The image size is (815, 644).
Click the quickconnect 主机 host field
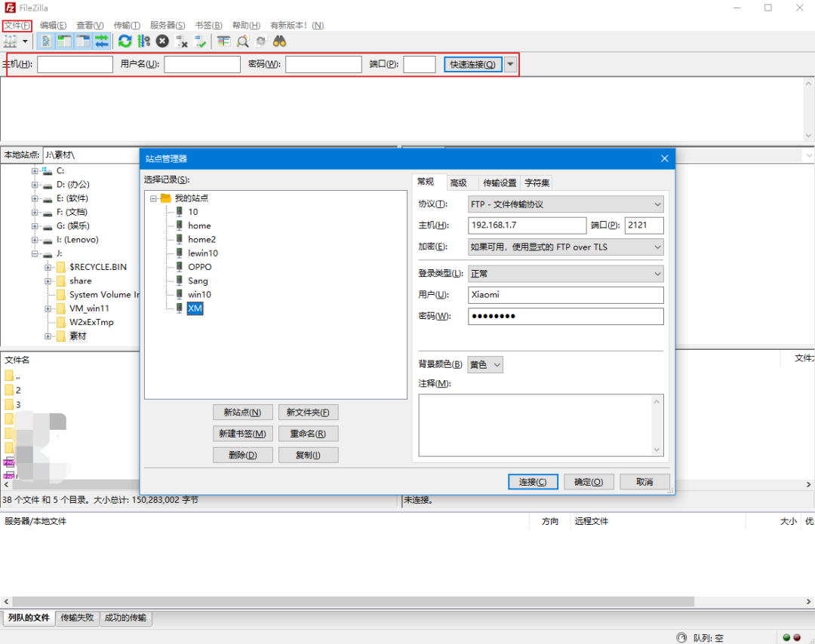click(x=75, y=64)
